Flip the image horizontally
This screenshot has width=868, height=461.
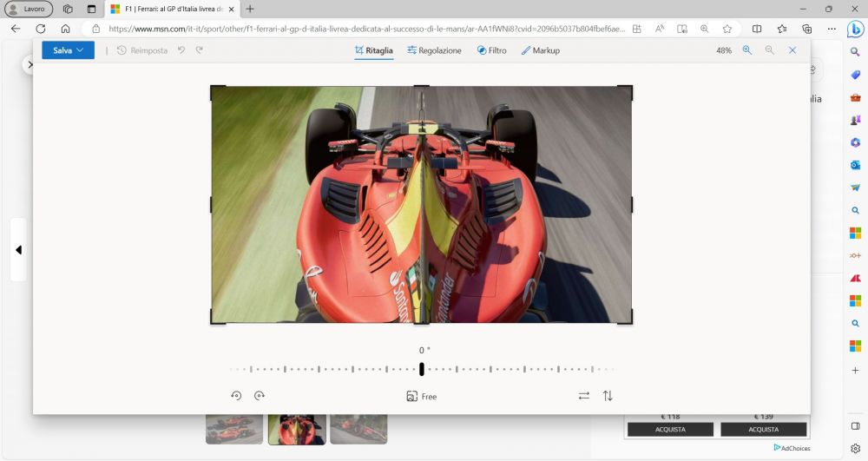pyautogui.click(x=584, y=396)
